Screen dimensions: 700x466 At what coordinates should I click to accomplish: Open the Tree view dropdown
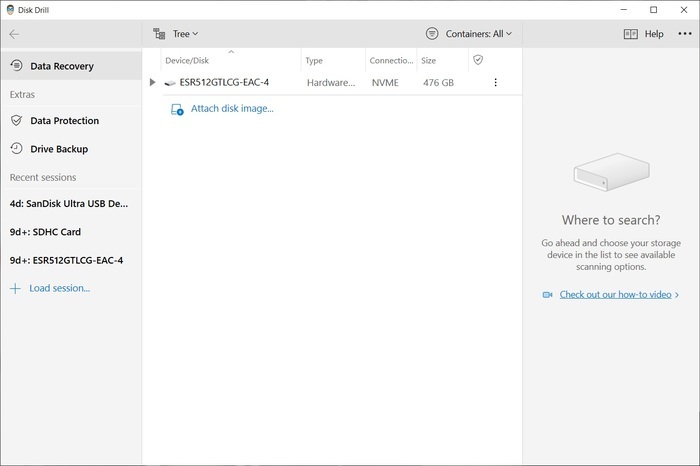pos(185,34)
